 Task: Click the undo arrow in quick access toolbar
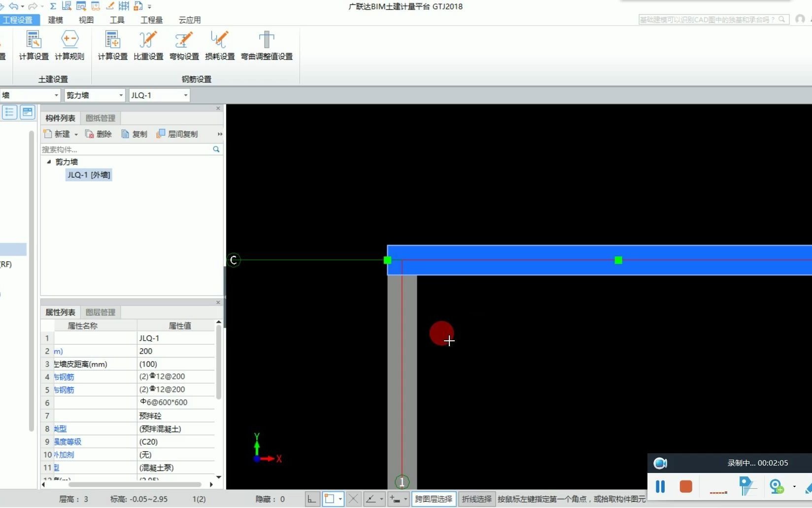pos(13,6)
